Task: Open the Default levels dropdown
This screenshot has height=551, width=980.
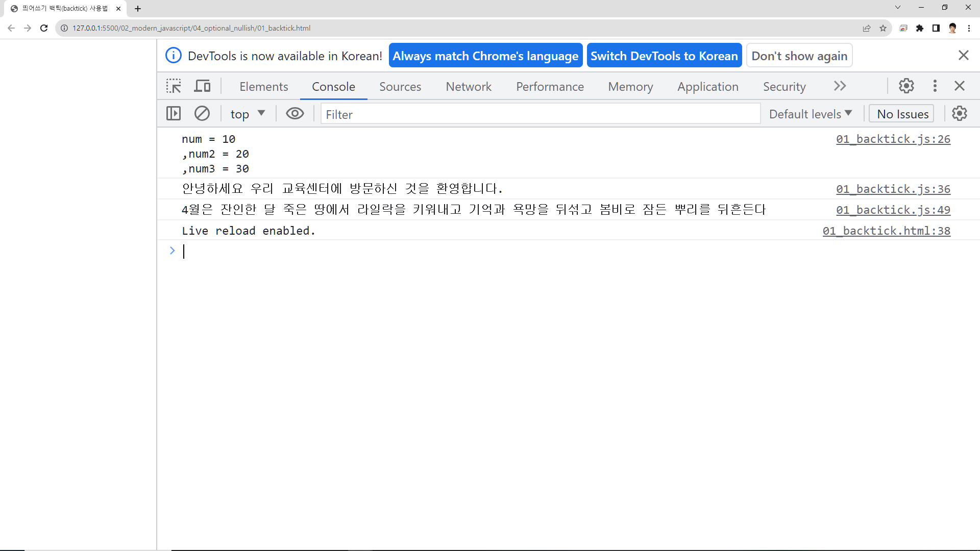Action: (x=810, y=114)
